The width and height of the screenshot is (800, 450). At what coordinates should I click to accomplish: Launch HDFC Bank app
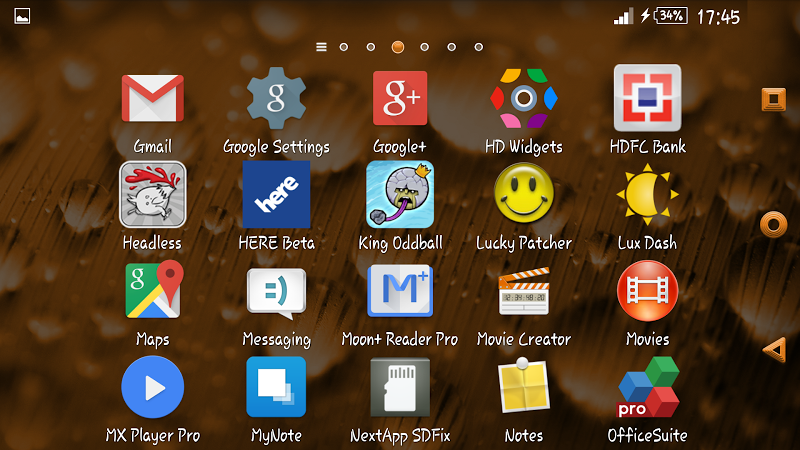pyautogui.click(x=647, y=98)
